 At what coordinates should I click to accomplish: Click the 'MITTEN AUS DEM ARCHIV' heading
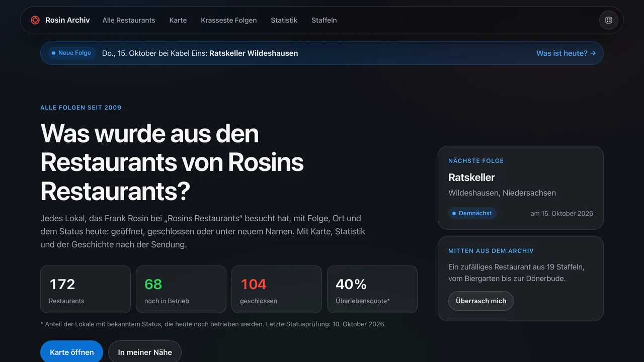click(491, 251)
